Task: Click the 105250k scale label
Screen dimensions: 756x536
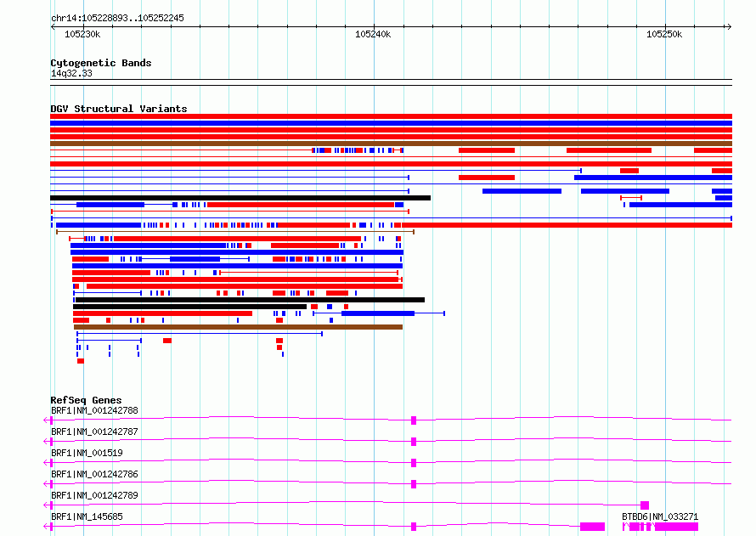Action: click(x=664, y=34)
